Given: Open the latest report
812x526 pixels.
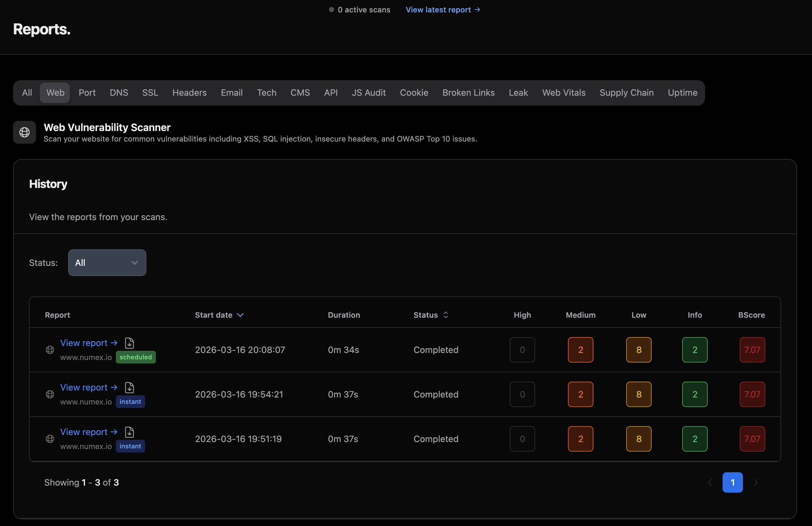Looking at the screenshot, I should tap(443, 10).
